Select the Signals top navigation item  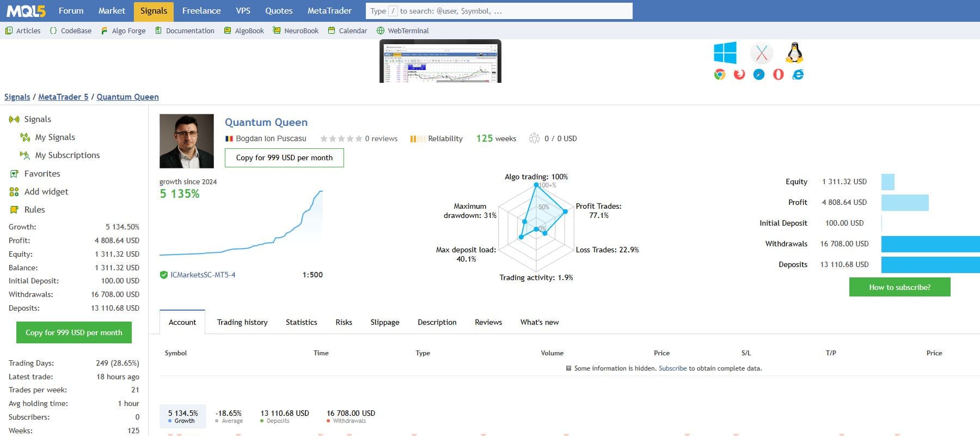[x=154, y=11]
